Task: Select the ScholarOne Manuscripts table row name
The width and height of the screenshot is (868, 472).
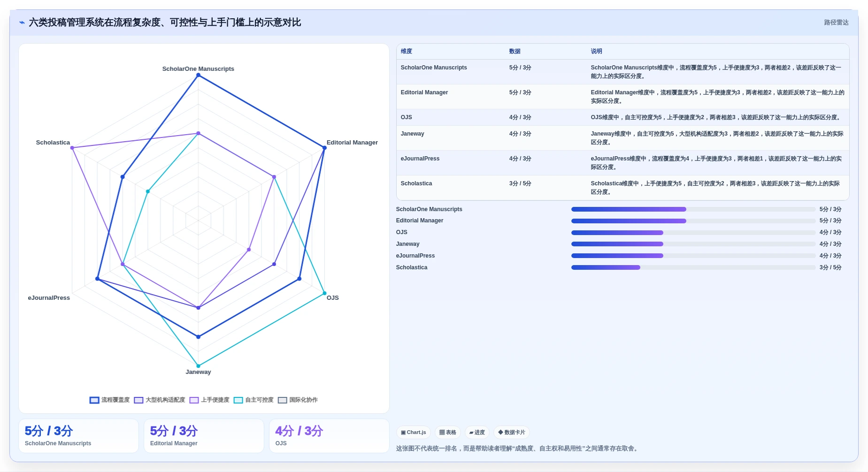Action: point(434,68)
